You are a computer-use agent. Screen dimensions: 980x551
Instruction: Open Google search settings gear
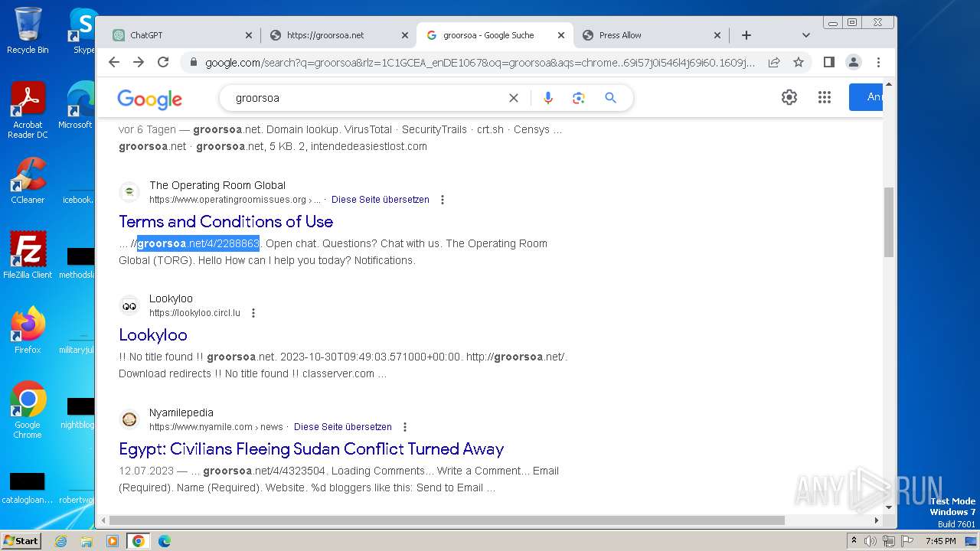coord(789,97)
